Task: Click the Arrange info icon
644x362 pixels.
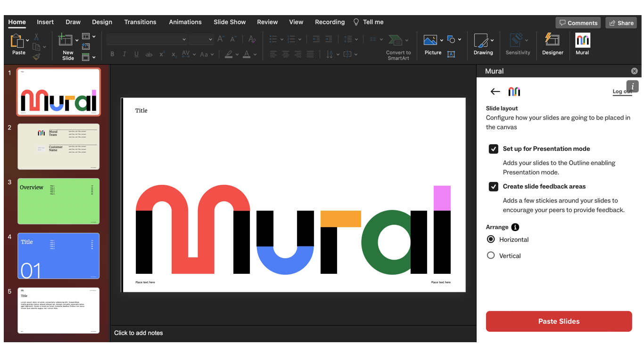Action: tap(515, 227)
